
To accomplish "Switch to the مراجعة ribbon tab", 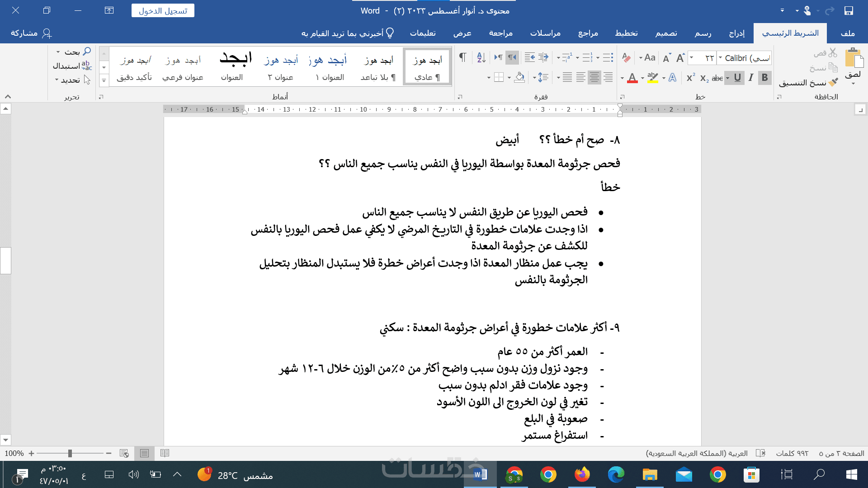I will tap(500, 33).
